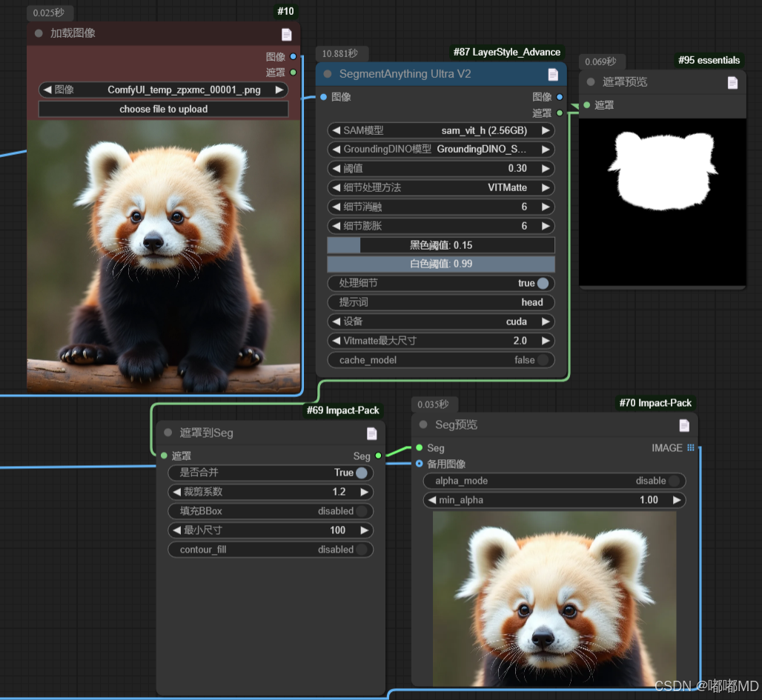Toggle the alpha_mode disable switch
The width and height of the screenshot is (762, 700).
674,481
